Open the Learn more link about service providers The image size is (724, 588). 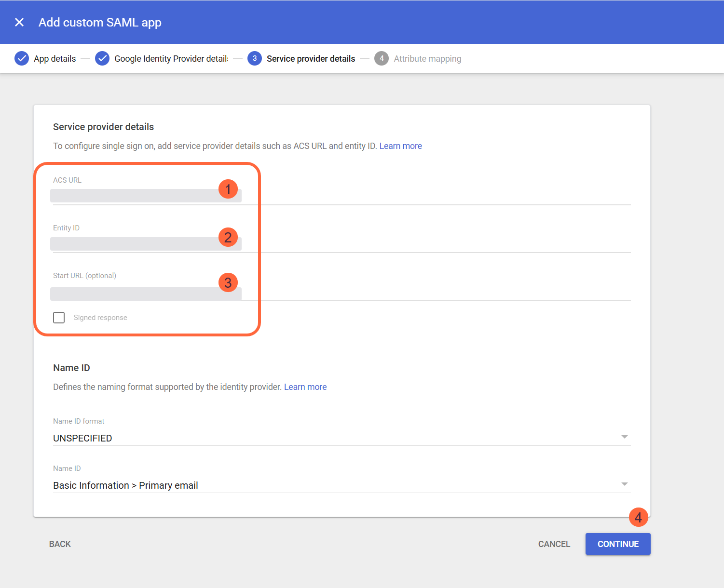400,146
